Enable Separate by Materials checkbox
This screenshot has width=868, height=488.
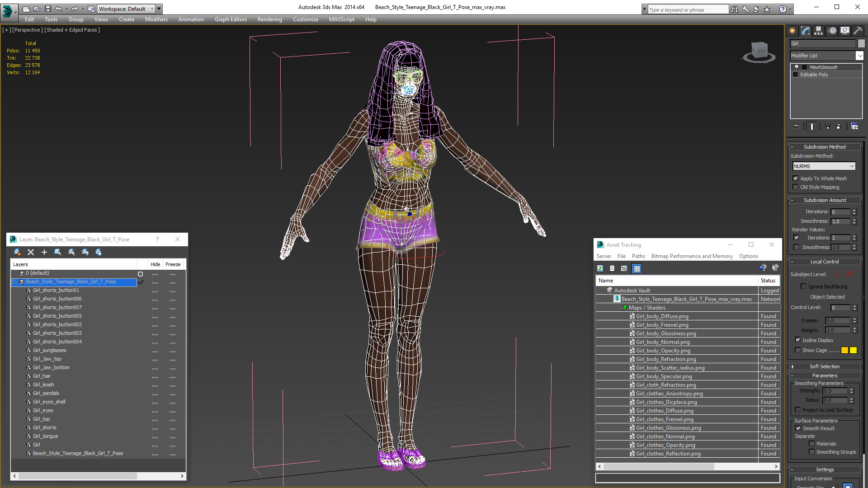tap(812, 444)
